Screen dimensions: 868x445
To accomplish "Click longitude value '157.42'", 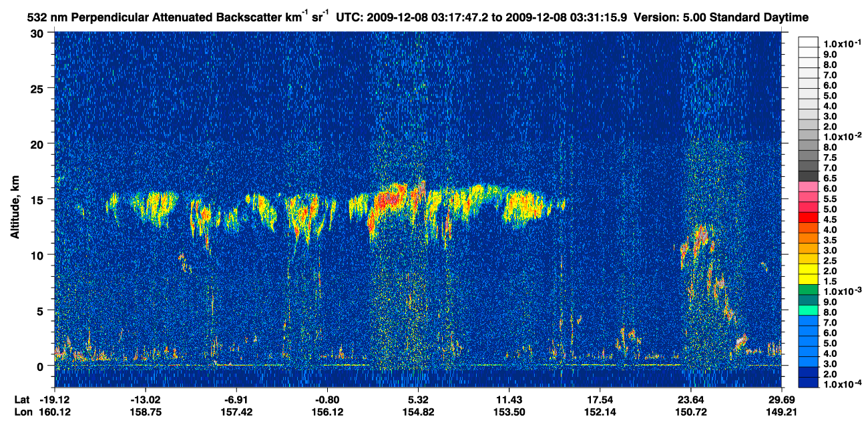I will tap(236, 412).
